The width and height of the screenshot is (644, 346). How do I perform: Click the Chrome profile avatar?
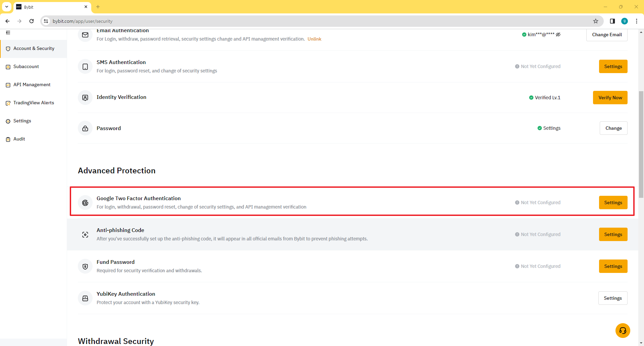pyautogui.click(x=624, y=21)
